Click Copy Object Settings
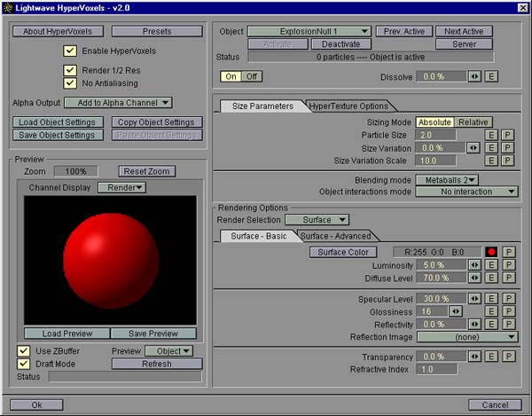532x416 pixels. pos(157,122)
